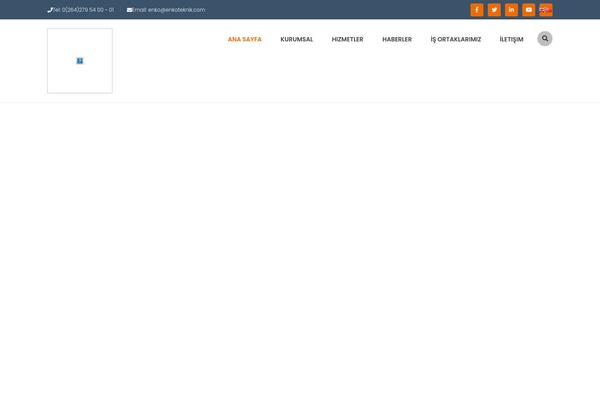Switch language using the flag icon
This screenshot has height=400, width=600.
pyautogui.click(x=546, y=10)
